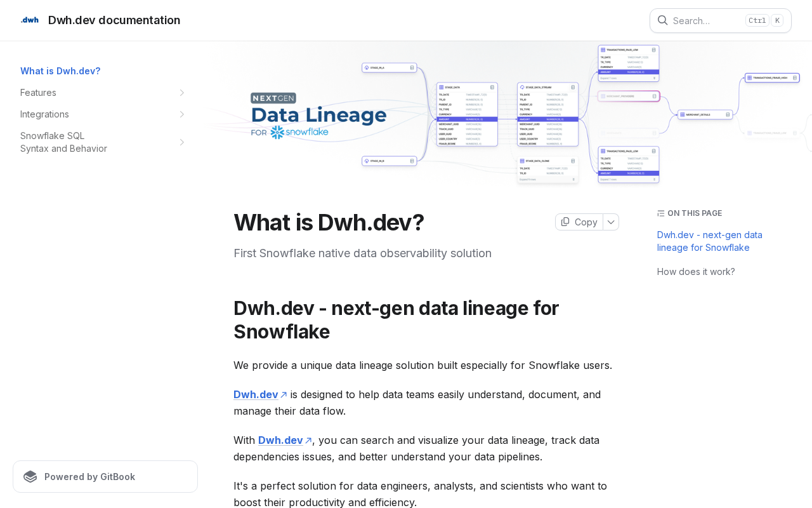Open the Copy options dropdown arrow
This screenshot has width=812, height=508.
(611, 222)
